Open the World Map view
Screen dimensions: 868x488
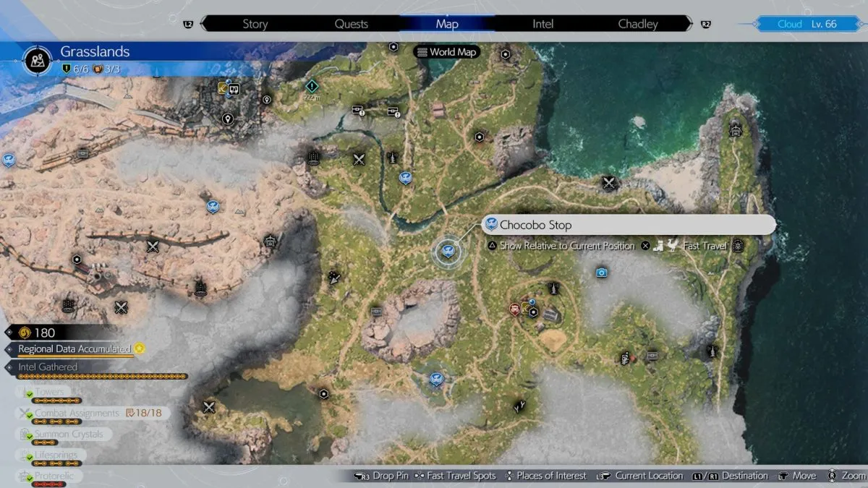pyautogui.click(x=447, y=52)
